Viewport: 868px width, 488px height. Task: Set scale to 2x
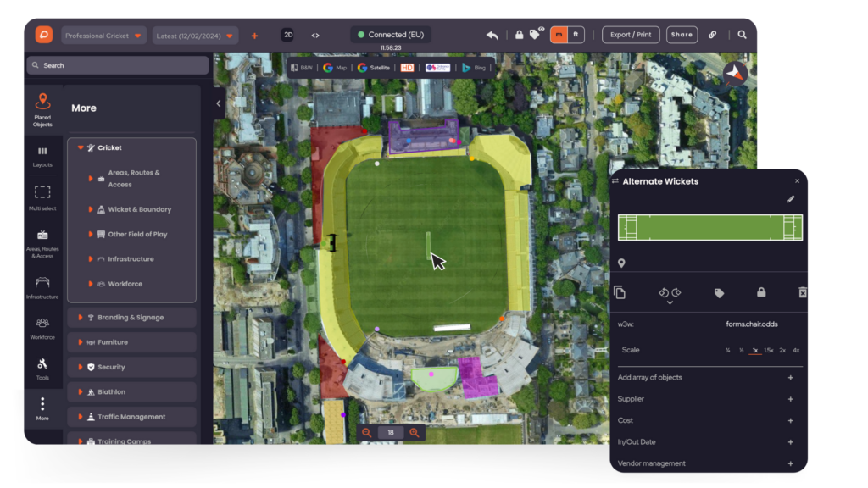[782, 350]
